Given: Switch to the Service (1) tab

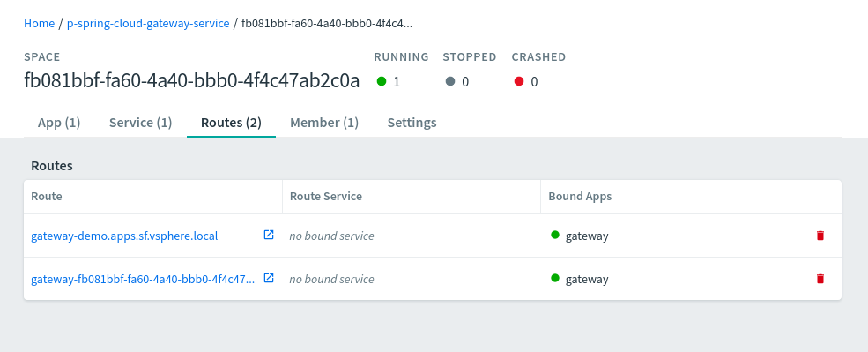Looking at the screenshot, I should tap(141, 123).
